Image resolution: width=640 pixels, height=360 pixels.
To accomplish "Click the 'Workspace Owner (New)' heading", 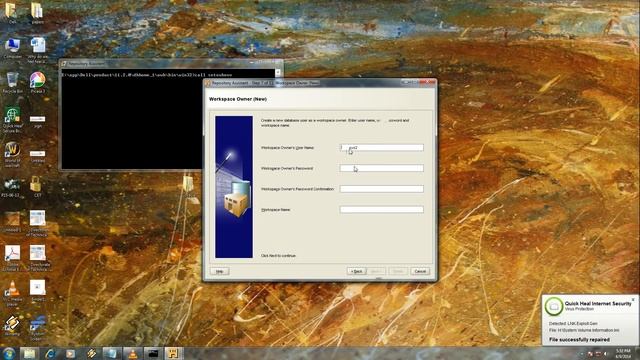I will [238, 99].
